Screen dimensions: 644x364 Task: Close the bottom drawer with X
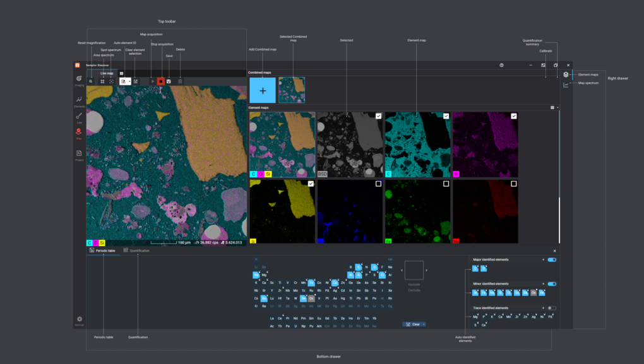click(x=554, y=251)
